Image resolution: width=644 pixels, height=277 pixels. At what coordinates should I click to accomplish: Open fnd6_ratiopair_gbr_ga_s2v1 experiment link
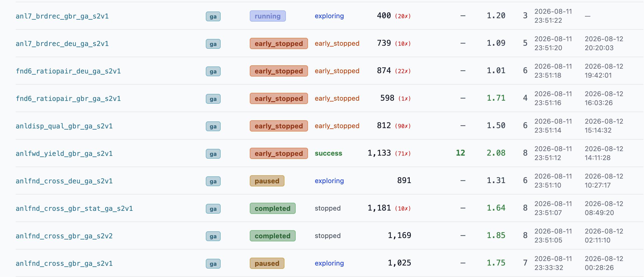[68, 99]
